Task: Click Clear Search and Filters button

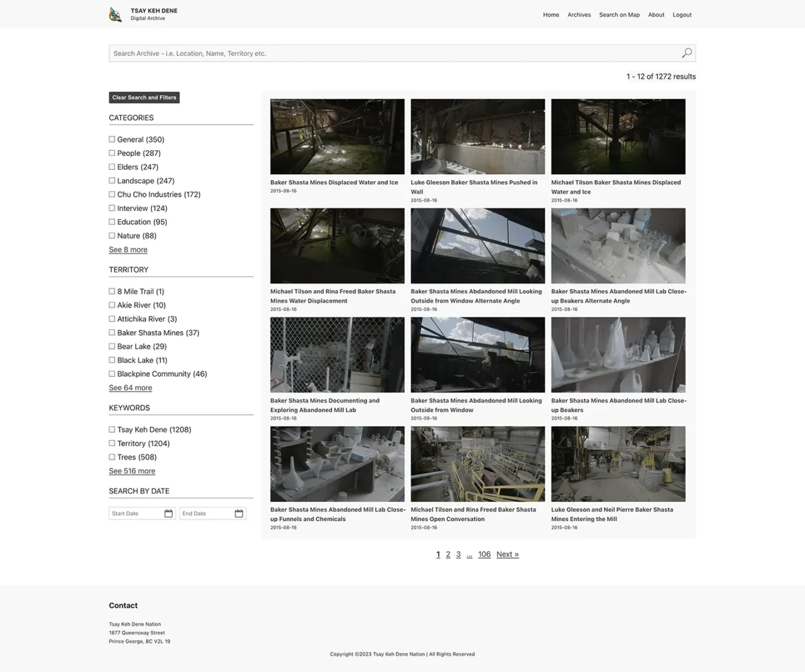Action: [144, 98]
